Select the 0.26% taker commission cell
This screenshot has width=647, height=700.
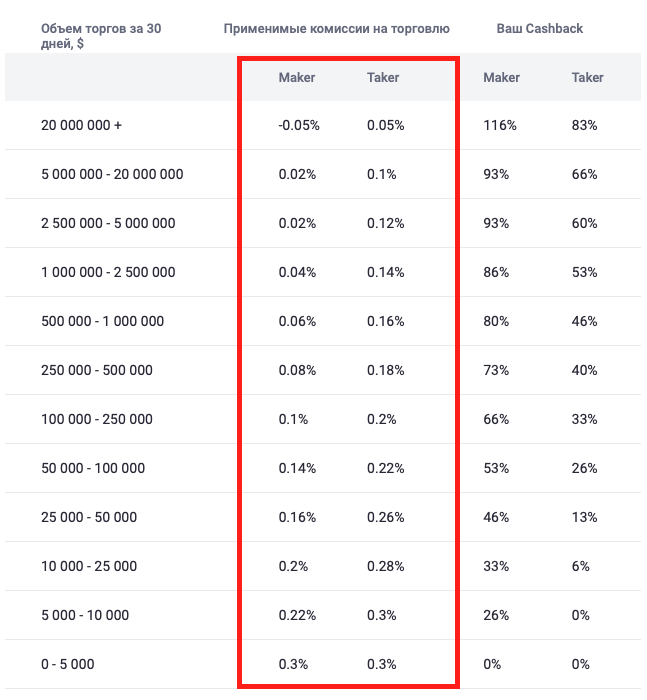coord(386,518)
